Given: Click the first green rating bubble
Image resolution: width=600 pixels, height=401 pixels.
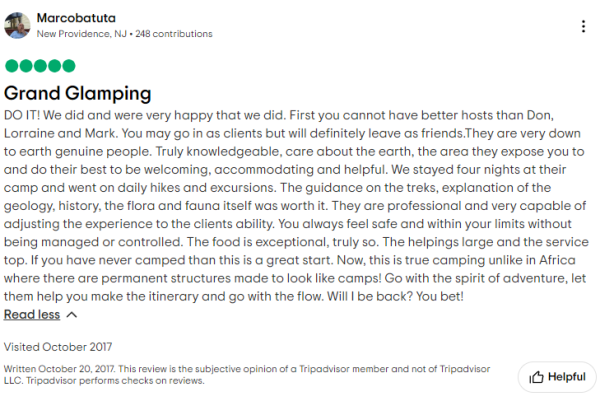Looking at the screenshot, I should pyautogui.click(x=12, y=66).
